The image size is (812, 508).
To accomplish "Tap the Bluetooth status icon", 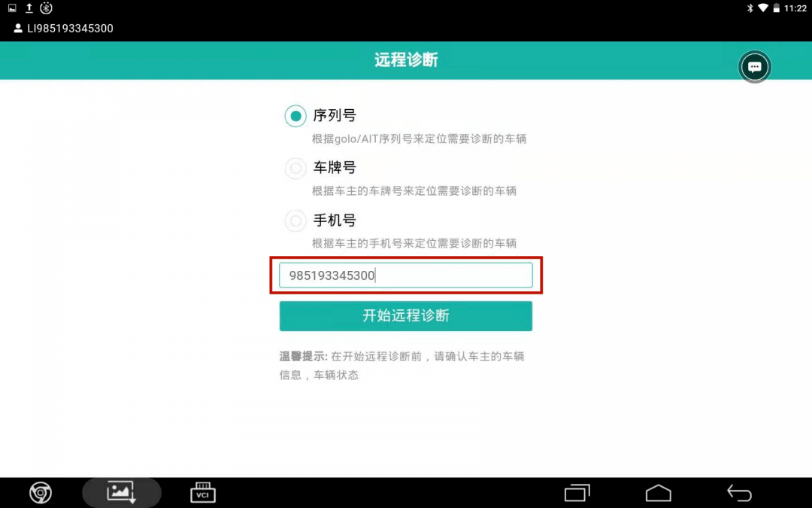I will pos(750,8).
